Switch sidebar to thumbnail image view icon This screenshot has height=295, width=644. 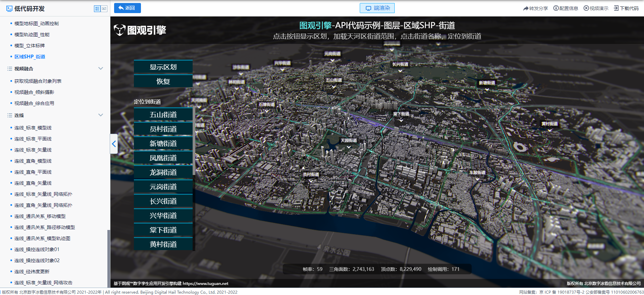104,9
